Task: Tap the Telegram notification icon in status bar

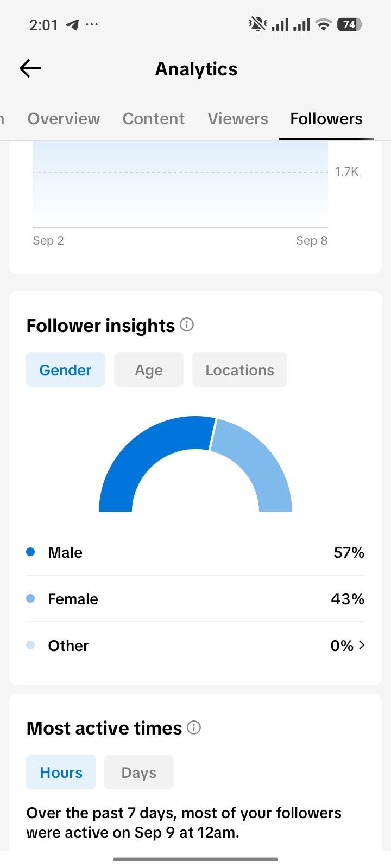Action: pyautogui.click(x=72, y=24)
